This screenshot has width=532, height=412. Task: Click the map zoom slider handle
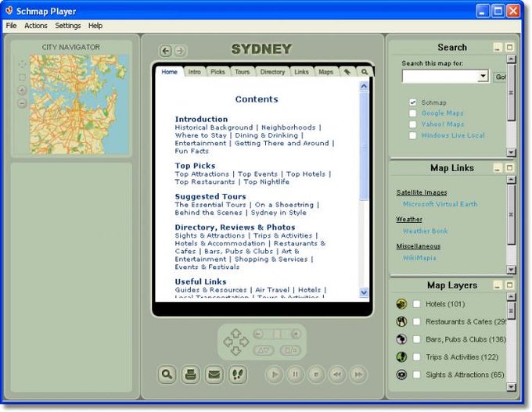277,335
